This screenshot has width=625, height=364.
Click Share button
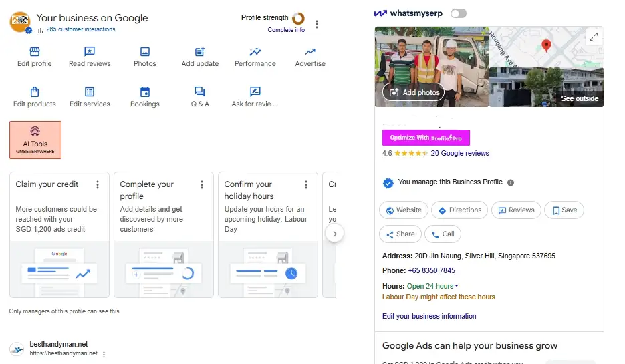[x=400, y=234]
